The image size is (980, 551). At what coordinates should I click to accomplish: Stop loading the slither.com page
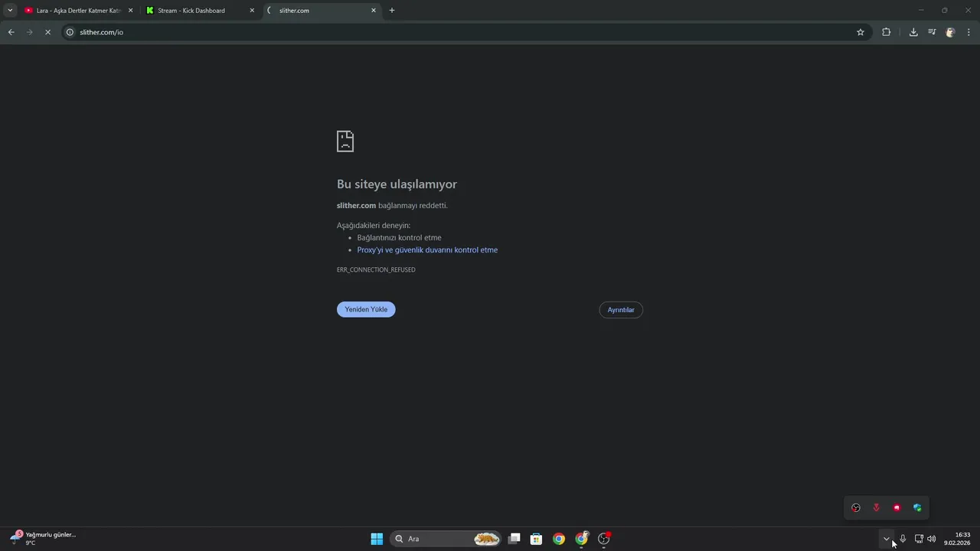(x=47, y=32)
